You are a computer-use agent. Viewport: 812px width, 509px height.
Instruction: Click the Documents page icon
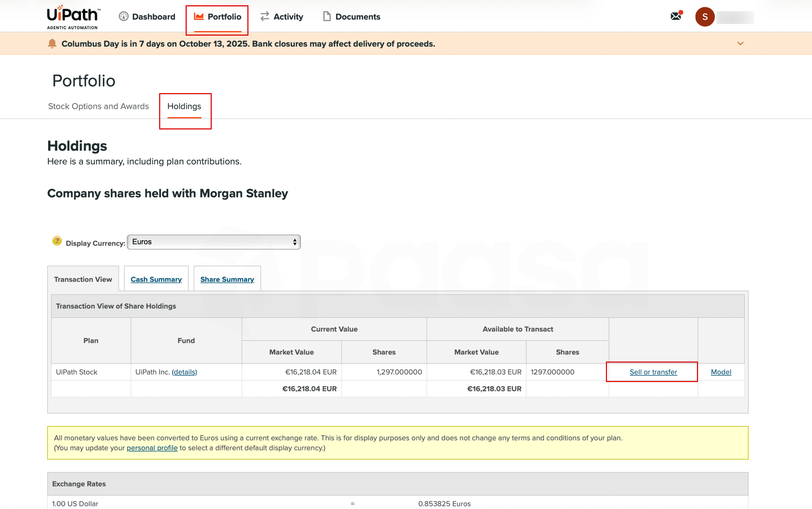pos(327,17)
